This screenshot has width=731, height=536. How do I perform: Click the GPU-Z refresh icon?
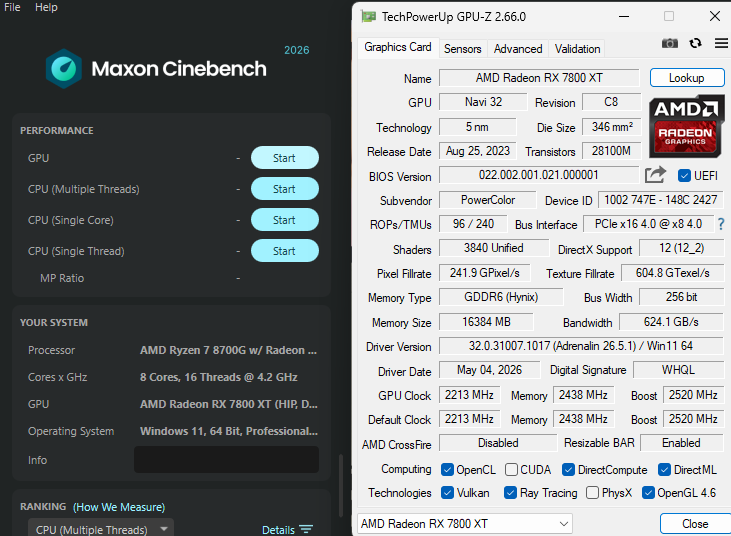(x=696, y=43)
